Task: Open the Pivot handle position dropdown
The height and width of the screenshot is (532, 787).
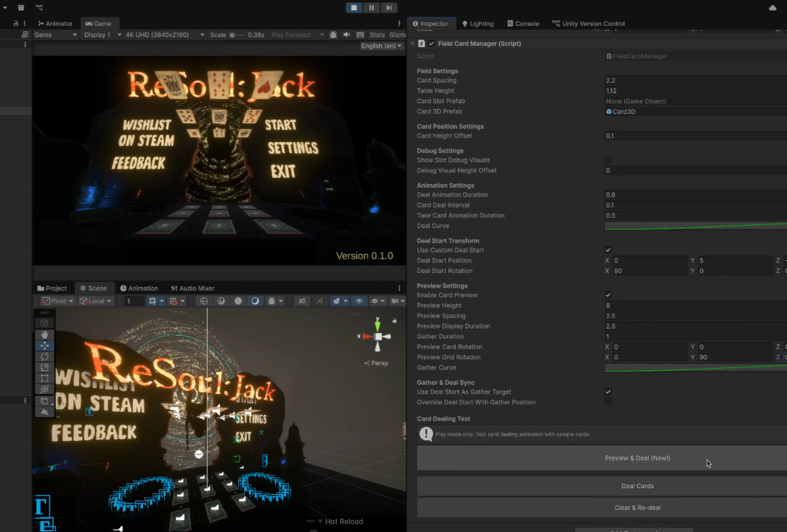Action: coord(57,301)
